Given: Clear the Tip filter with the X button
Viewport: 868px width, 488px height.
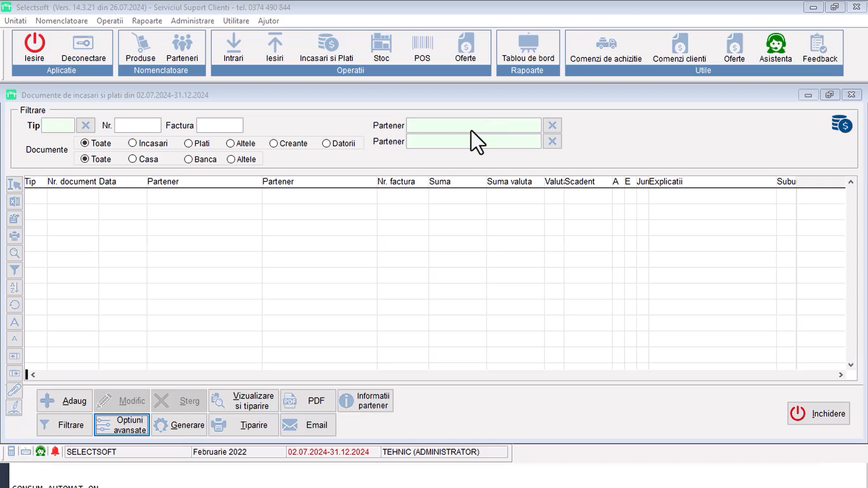Looking at the screenshot, I should coord(85,125).
